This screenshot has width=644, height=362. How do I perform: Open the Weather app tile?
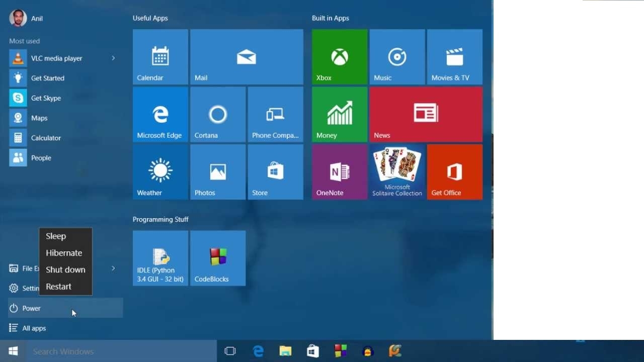[x=160, y=171]
